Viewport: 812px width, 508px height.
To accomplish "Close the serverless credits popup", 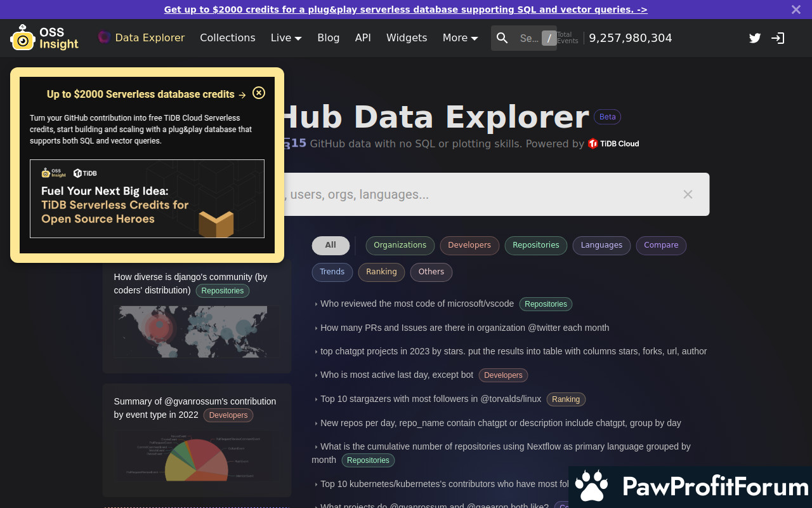I will pyautogui.click(x=259, y=93).
